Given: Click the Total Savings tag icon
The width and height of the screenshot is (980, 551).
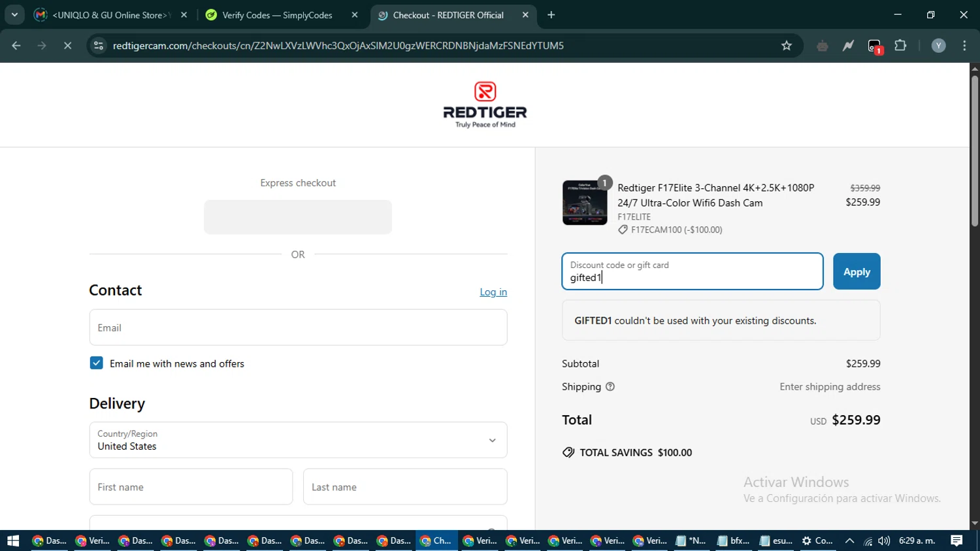Looking at the screenshot, I should (x=568, y=452).
